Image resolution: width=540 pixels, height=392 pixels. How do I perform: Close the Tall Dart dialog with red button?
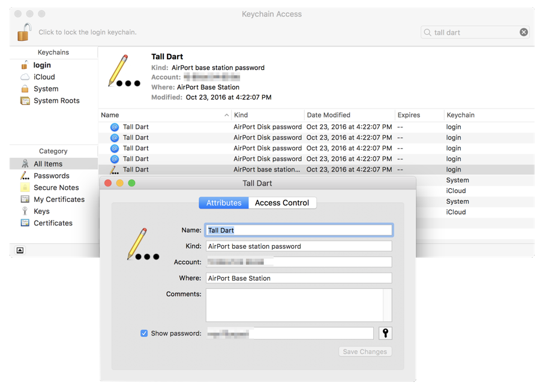108,183
